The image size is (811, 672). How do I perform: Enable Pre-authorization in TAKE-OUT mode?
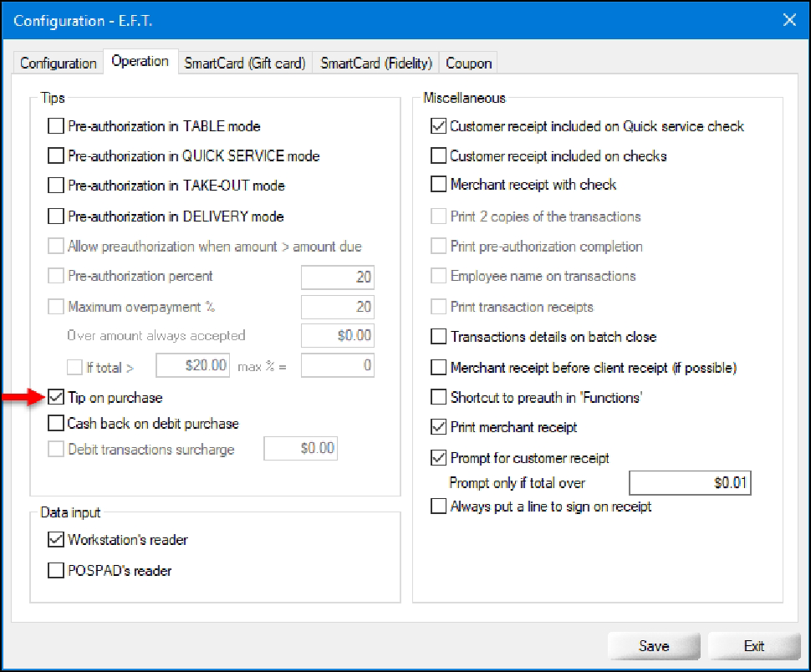pyautogui.click(x=56, y=186)
